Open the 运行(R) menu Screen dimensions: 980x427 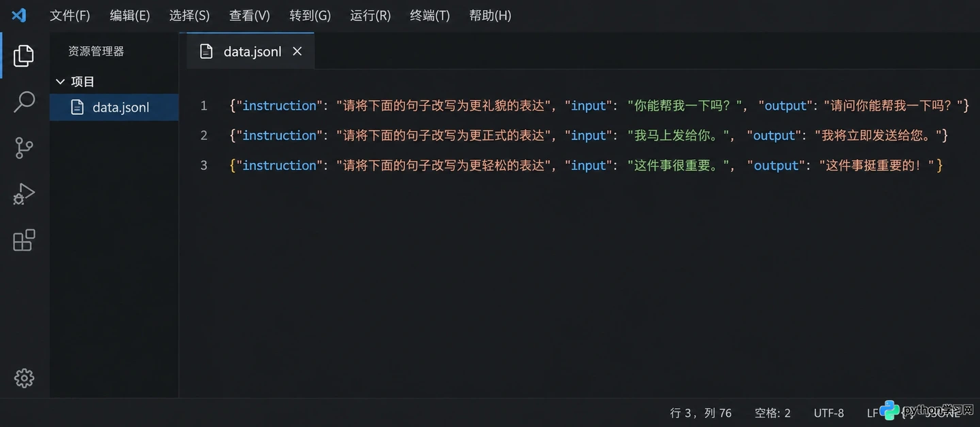point(370,15)
